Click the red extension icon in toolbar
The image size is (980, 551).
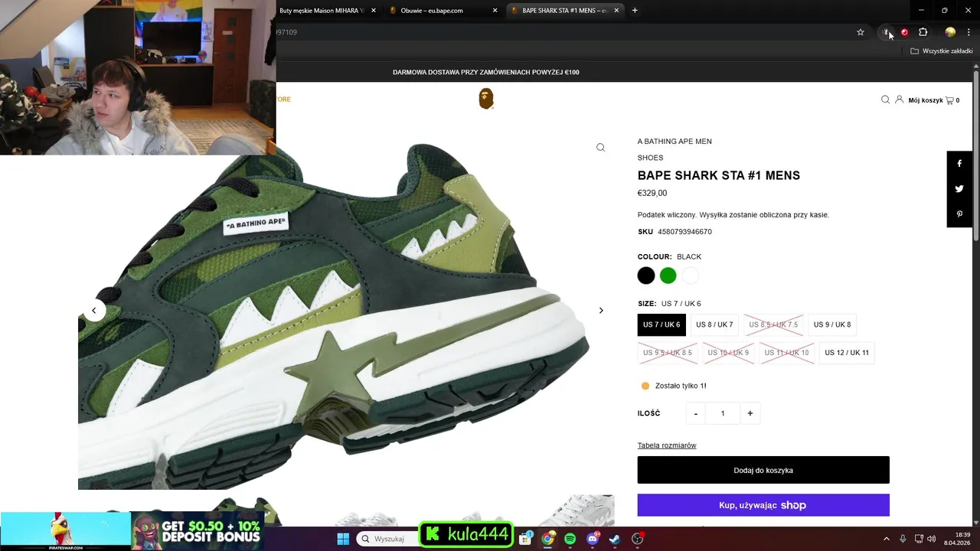coord(904,32)
